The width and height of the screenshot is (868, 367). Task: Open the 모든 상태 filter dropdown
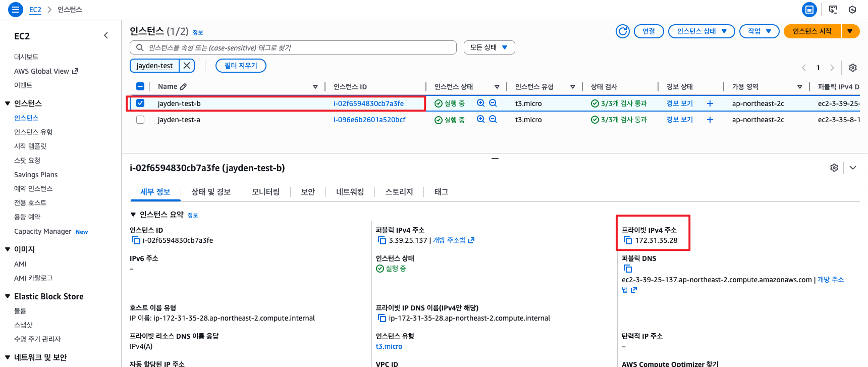(x=489, y=47)
